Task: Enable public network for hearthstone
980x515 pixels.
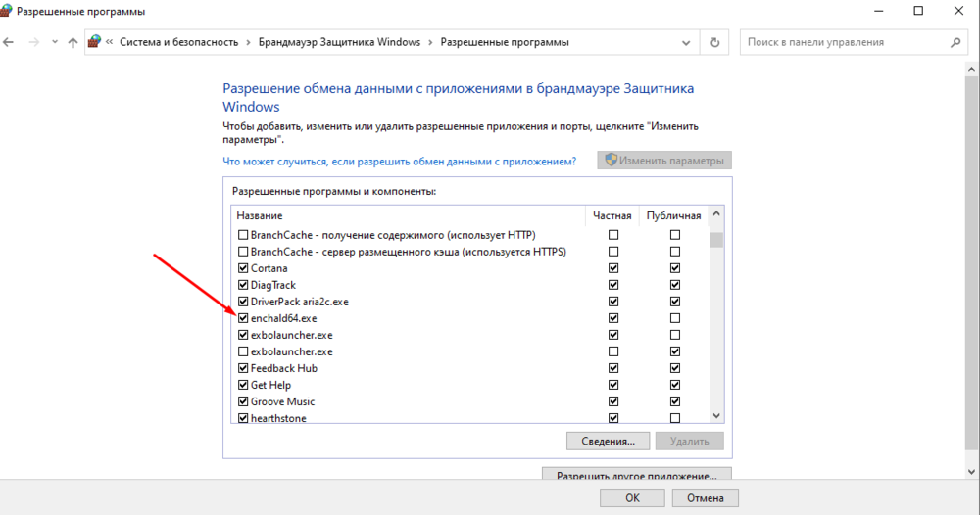Action: point(675,418)
